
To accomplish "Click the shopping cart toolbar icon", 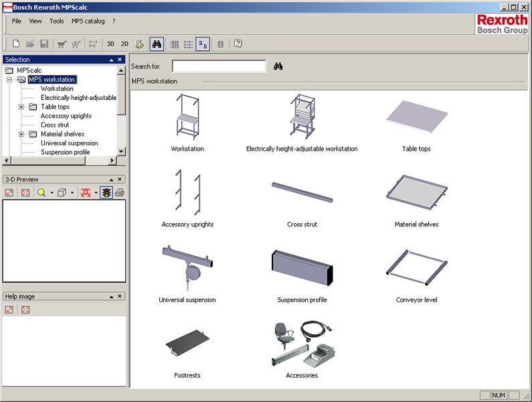I will click(x=62, y=44).
